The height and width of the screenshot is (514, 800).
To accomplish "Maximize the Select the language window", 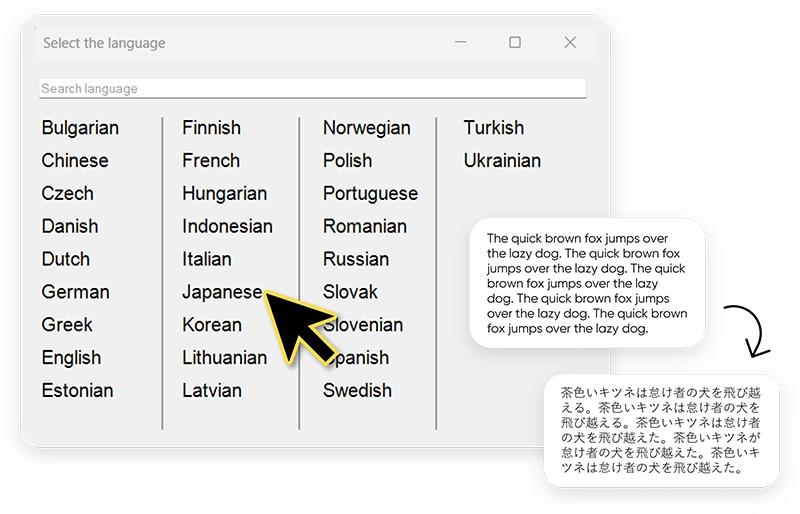I will (x=515, y=43).
